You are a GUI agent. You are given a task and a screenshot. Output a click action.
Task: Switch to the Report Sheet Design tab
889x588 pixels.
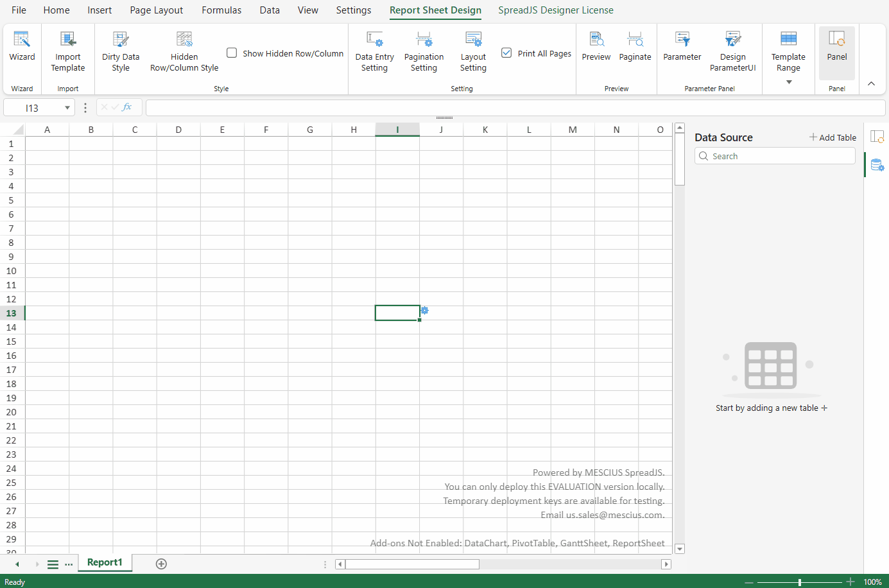pyautogui.click(x=435, y=10)
